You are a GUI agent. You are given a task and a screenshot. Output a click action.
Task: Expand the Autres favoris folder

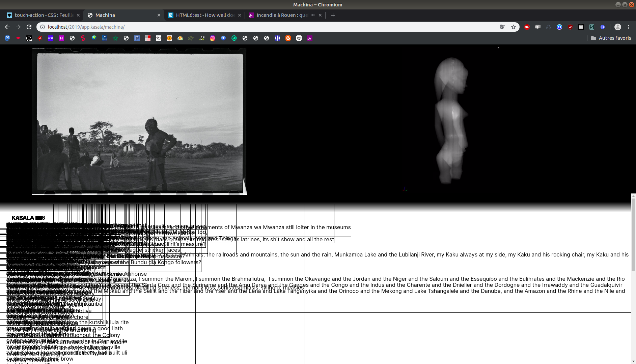[x=611, y=38]
